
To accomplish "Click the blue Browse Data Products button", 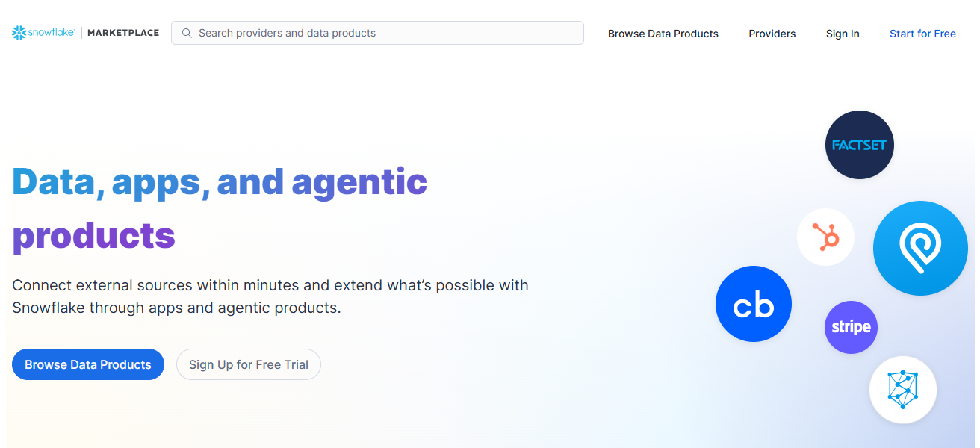I will point(87,364).
